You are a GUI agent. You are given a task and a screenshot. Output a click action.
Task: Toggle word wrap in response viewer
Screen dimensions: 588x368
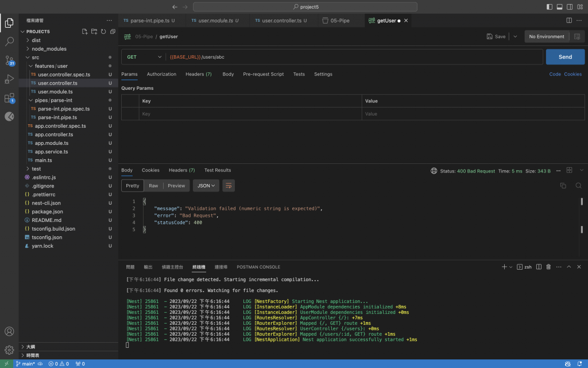(229, 186)
